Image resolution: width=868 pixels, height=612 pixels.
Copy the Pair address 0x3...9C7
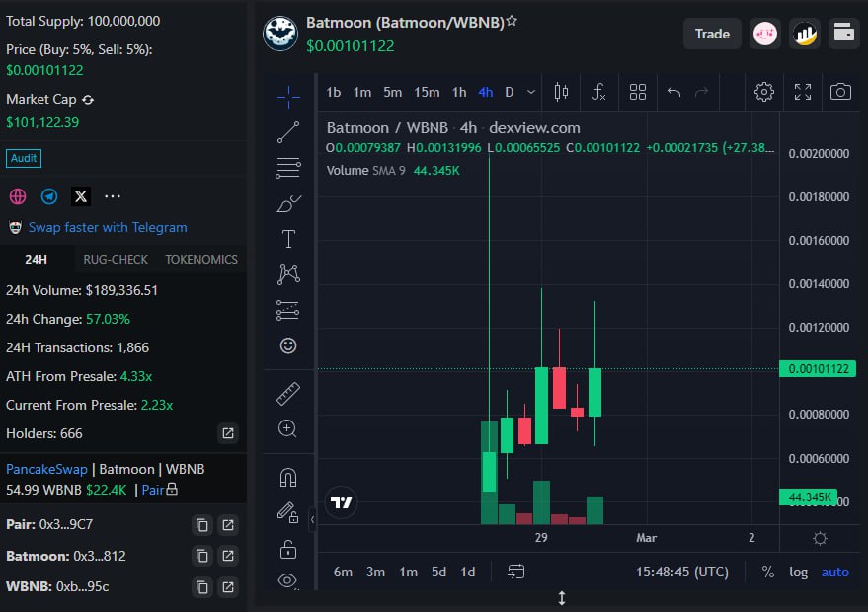[x=202, y=524]
